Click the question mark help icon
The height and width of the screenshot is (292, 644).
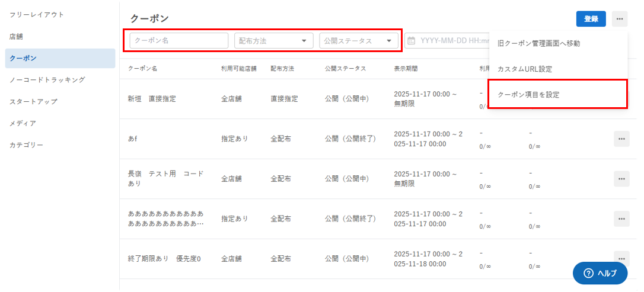pyautogui.click(x=588, y=273)
